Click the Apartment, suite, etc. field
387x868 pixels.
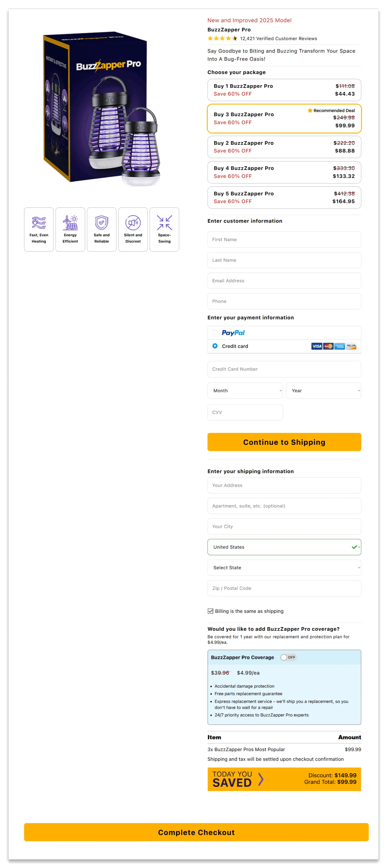pos(284,506)
